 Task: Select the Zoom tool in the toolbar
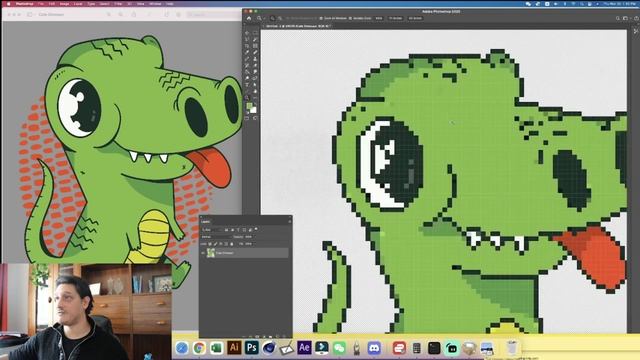(x=247, y=98)
